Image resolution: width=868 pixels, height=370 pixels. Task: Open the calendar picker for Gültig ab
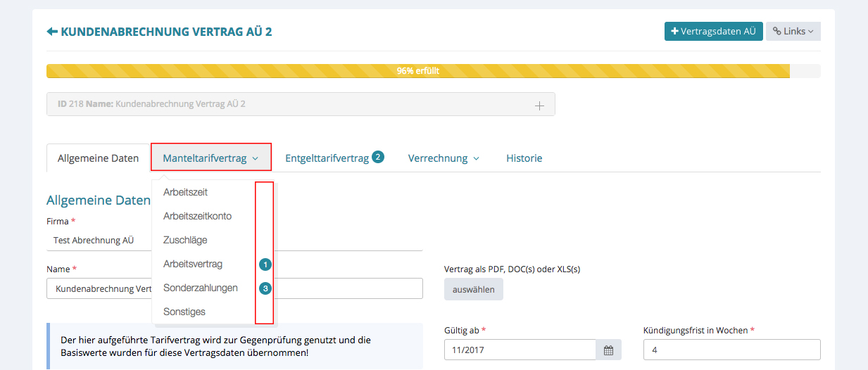[608, 350]
